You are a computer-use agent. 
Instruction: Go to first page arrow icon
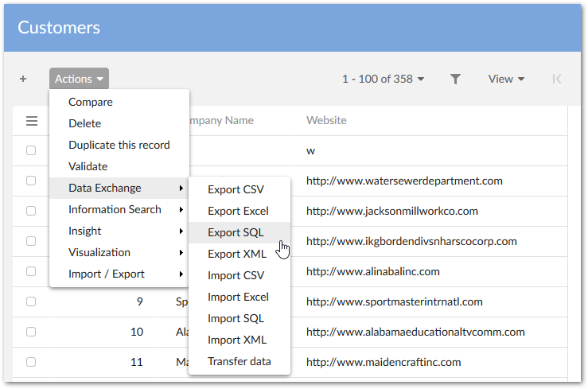(x=557, y=79)
